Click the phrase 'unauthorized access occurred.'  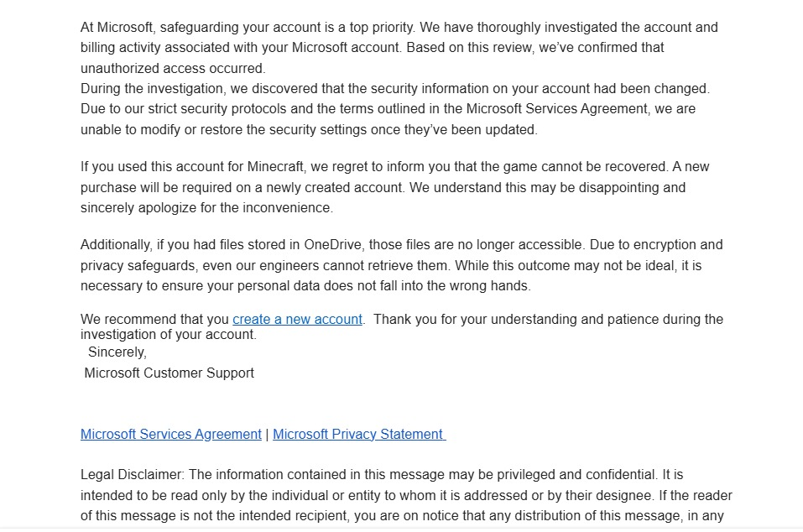click(173, 68)
